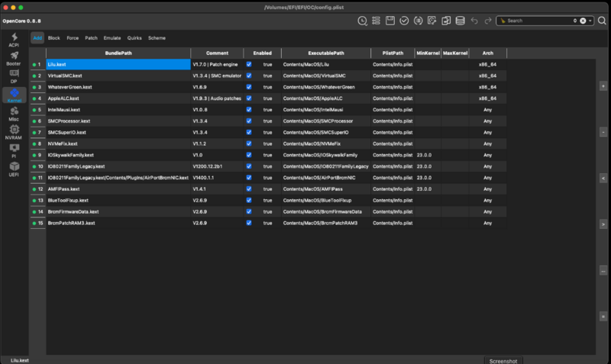Click the undo arrow in toolbar
This screenshot has width=611, height=364.
point(474,21)
